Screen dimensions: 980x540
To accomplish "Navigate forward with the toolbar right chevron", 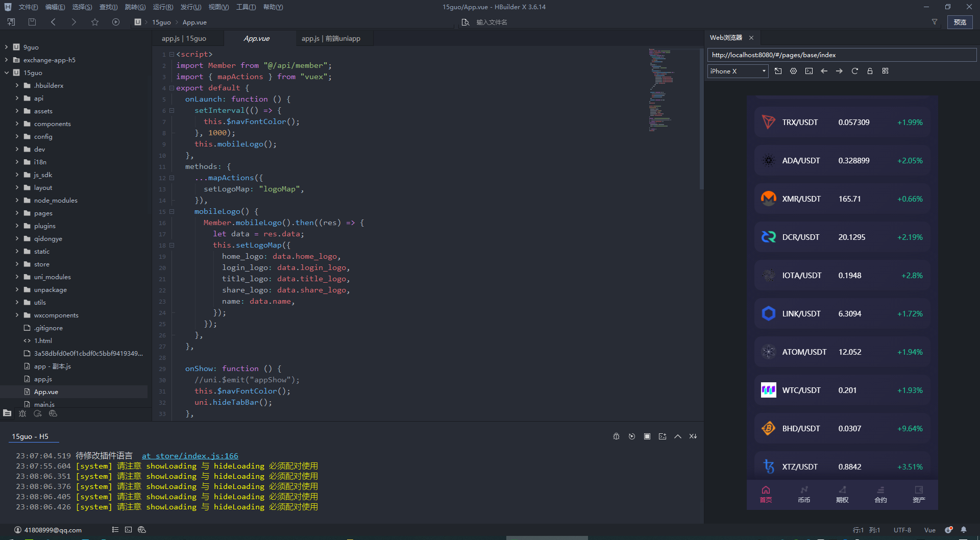I will (x=74, y=22).
